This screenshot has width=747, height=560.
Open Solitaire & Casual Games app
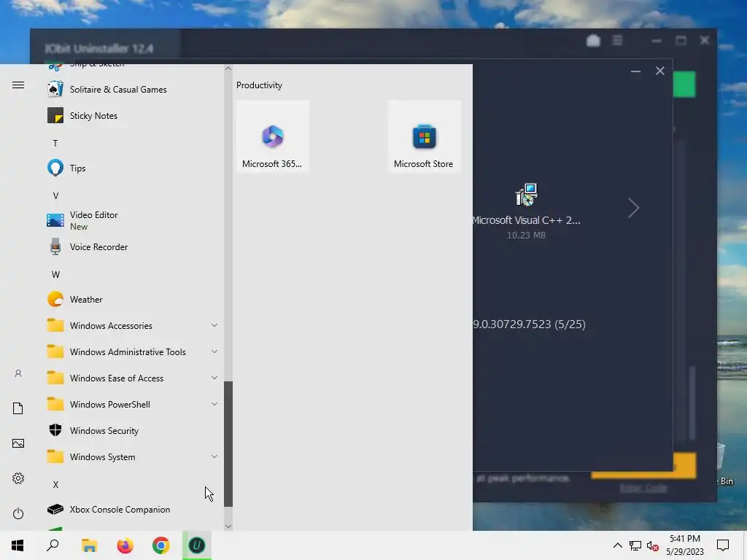pyautogui.click(x=133, y=90)
